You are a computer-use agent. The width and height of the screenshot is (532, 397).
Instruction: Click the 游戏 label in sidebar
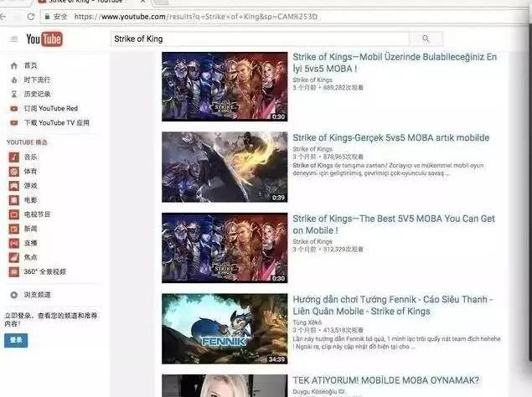[x=30, y=186]
